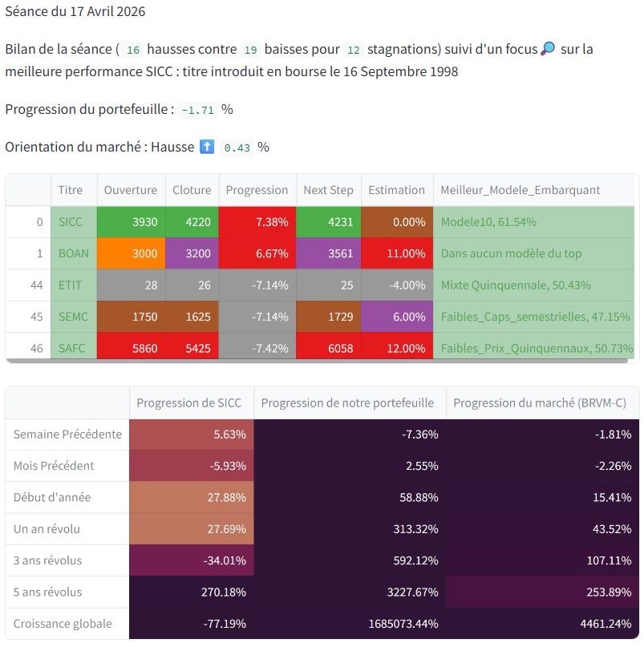Screen dimensions: 644x647
Task: Click the blue up-arrow Hausse icon
Action: click(x=207, y=147)
